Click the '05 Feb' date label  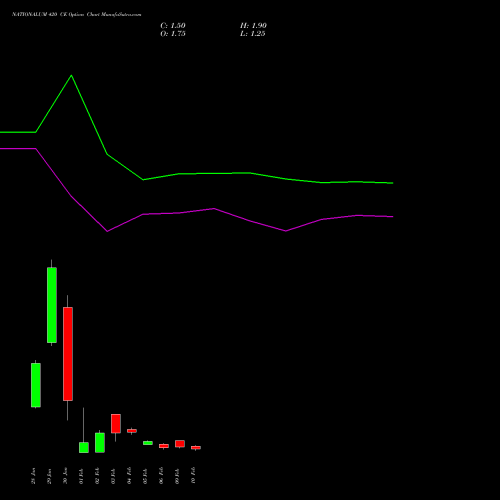(145, 476)
